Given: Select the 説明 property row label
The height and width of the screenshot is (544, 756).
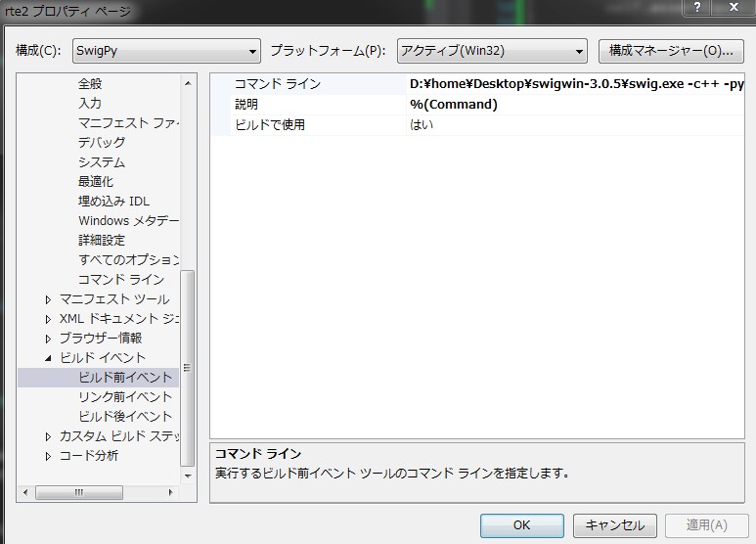Looking at the screenshot, I should pos(246,104).
